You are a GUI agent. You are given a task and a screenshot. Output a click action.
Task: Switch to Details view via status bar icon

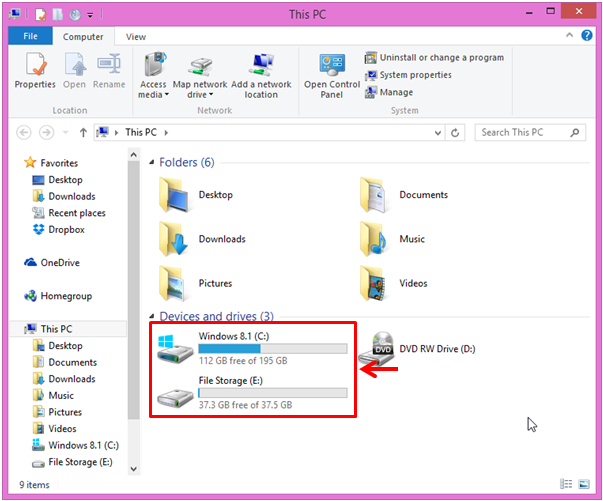566,484
